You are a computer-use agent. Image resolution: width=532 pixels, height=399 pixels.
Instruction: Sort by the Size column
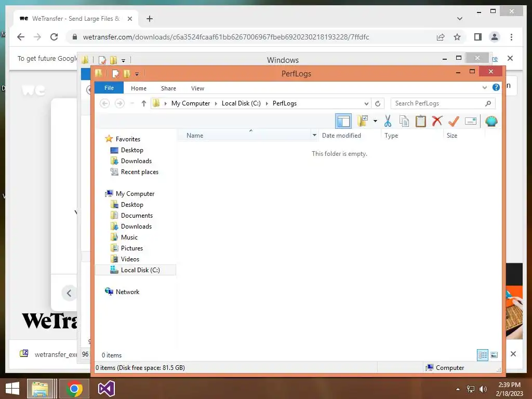[x=464, y=136]
